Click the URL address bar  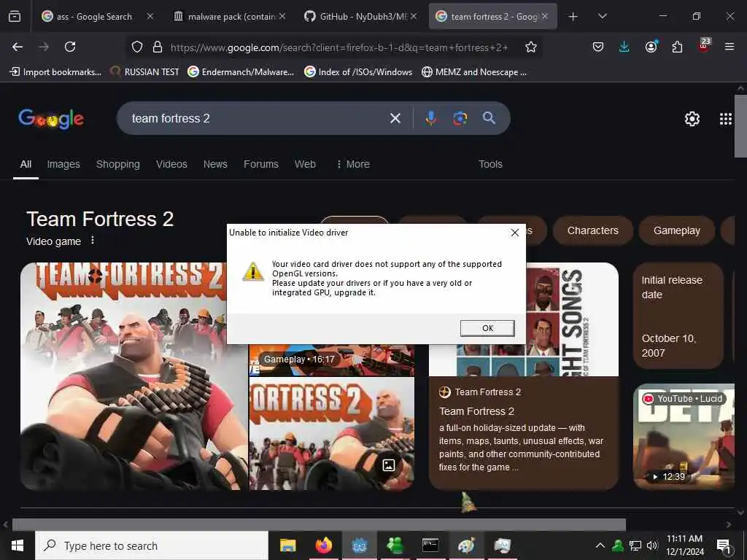[339, 47]
